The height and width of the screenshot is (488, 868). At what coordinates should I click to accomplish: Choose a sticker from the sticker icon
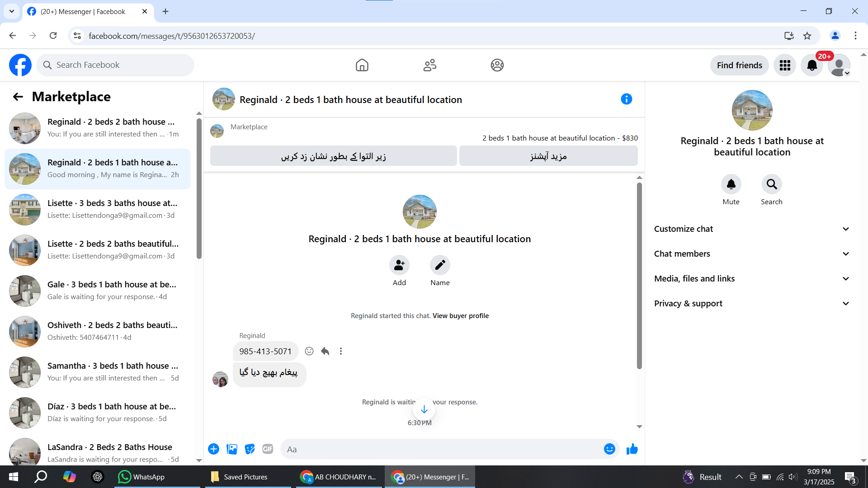[x=250, y=449]
